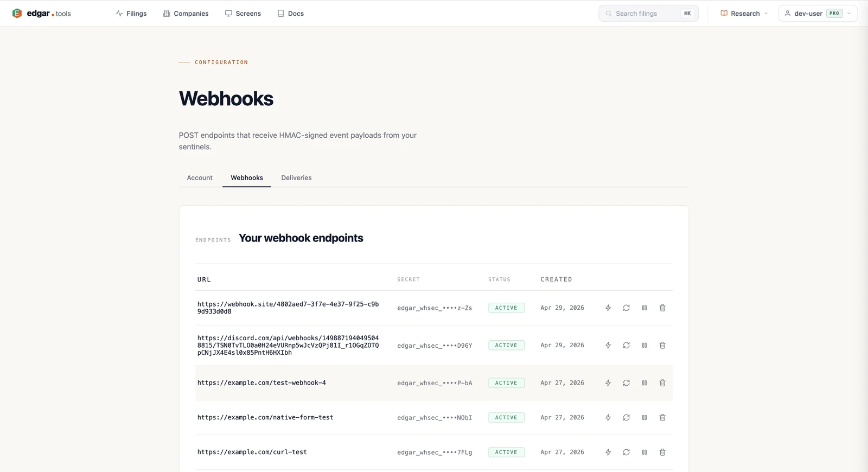
Task: Send test event to webhook.site endpoint
Action: [x=608, y=308]
